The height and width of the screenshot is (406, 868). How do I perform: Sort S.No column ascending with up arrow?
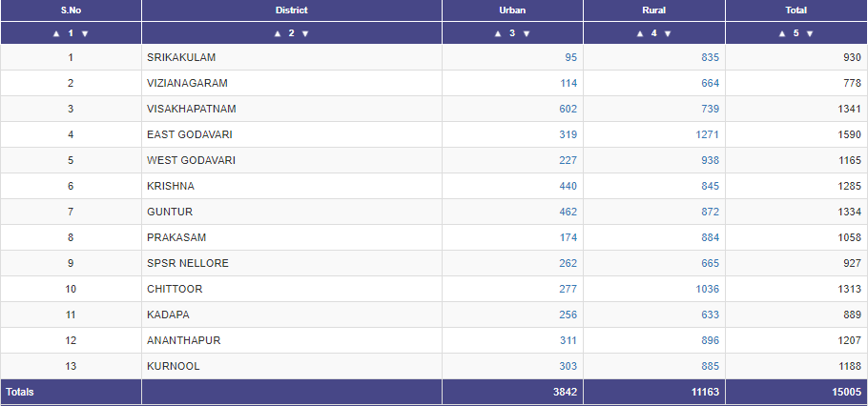click(x=56, y=33)
